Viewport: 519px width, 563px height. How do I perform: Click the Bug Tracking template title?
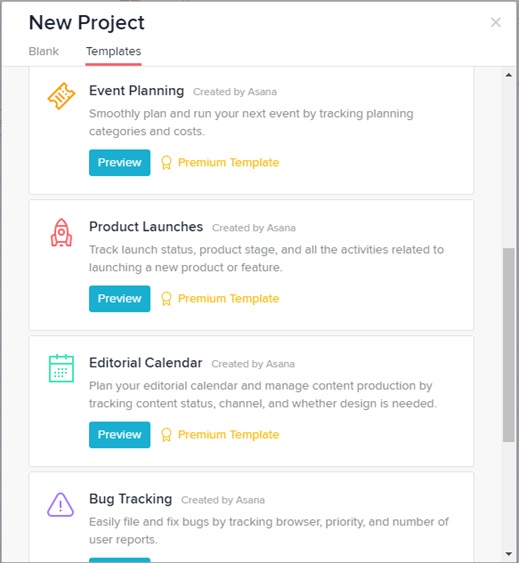[130, 499]
